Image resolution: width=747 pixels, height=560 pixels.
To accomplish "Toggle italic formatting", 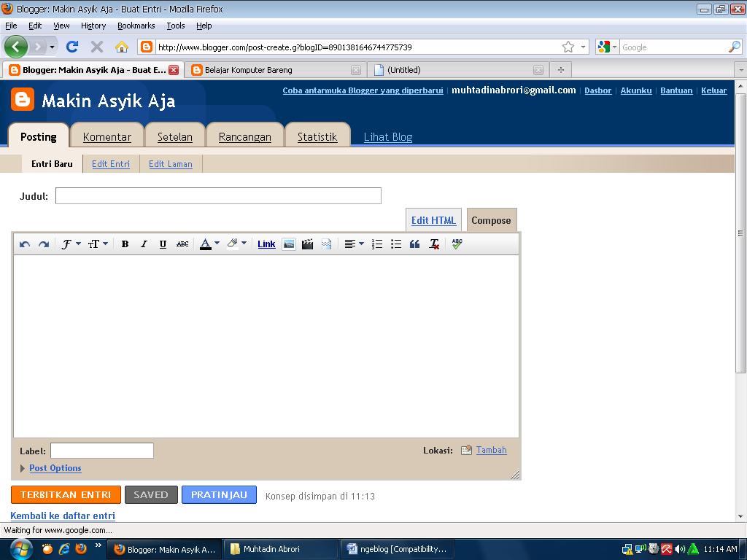I will (x=144, y=244).
